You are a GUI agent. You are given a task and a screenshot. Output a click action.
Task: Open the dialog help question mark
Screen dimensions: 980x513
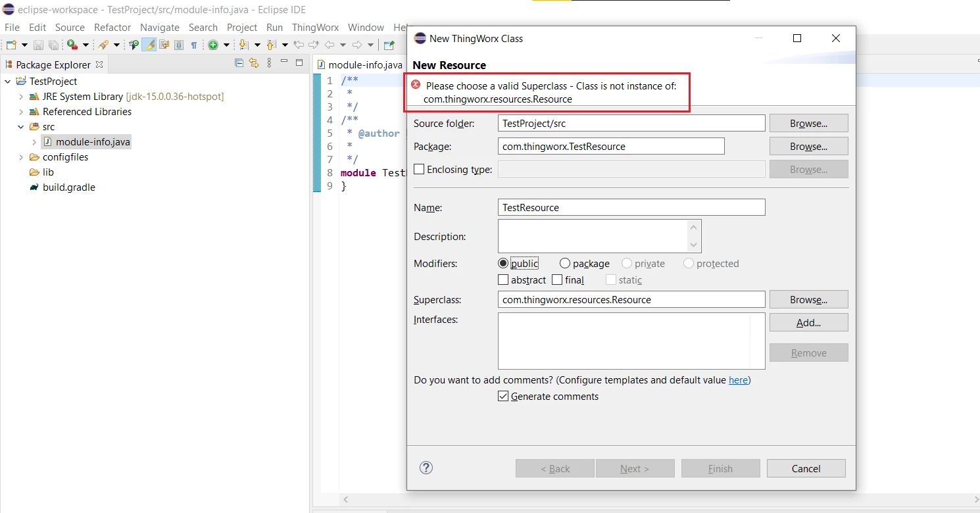(x=426, y=468)
